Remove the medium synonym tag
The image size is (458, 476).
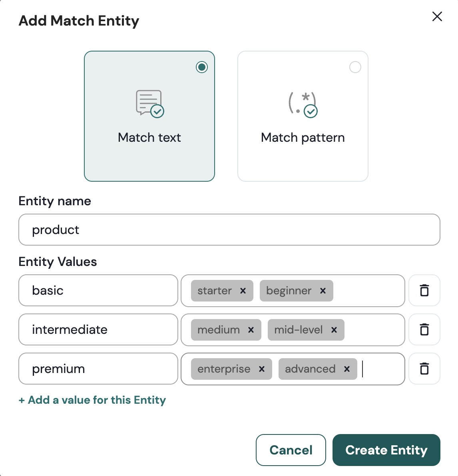coord(251,330)
